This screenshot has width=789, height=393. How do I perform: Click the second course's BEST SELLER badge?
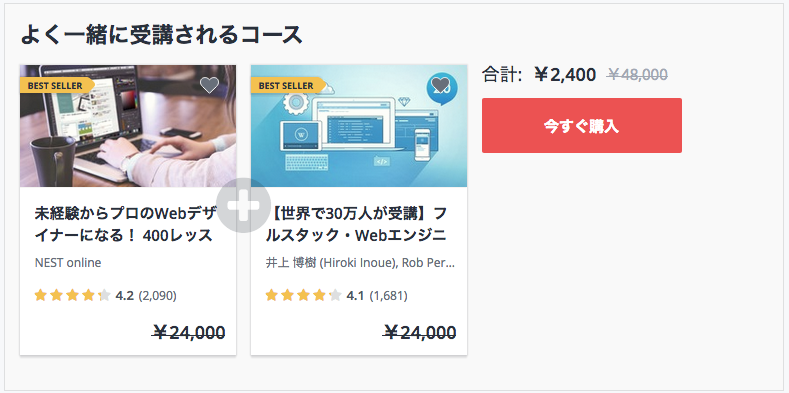pyautogui.click(x=288, y=86)
